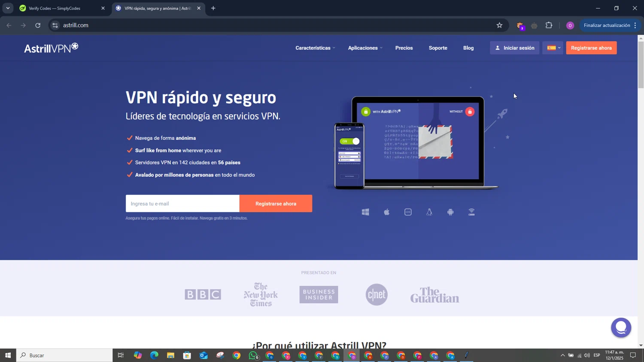Reload the astrill.com page
The height and width of the screenshot is (362, 644).
(x=38, y=25)
